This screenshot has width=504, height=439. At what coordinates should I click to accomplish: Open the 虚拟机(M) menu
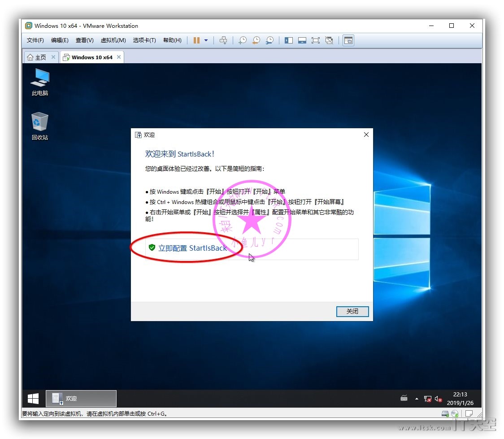(x=113, y=40)
